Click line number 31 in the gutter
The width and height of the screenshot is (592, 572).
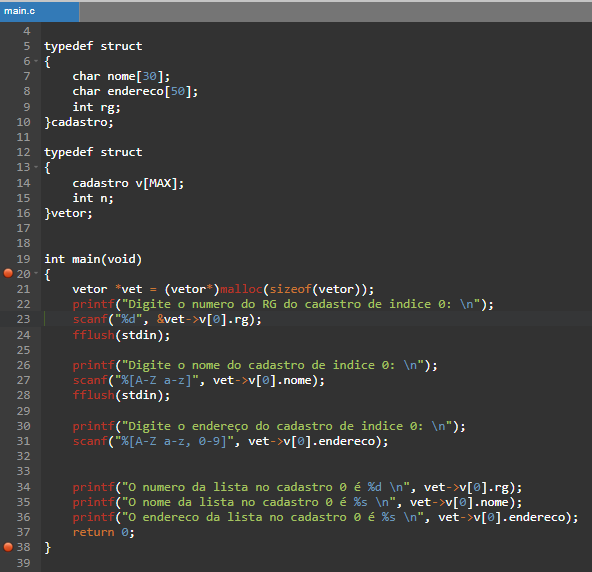23,441
